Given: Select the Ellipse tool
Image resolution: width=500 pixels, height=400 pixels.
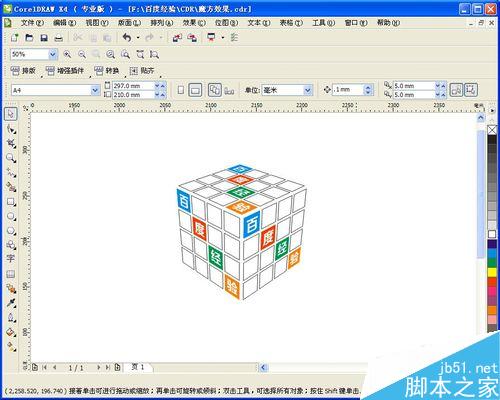Looking at the screenshot, I should click(x=11, y=217).
